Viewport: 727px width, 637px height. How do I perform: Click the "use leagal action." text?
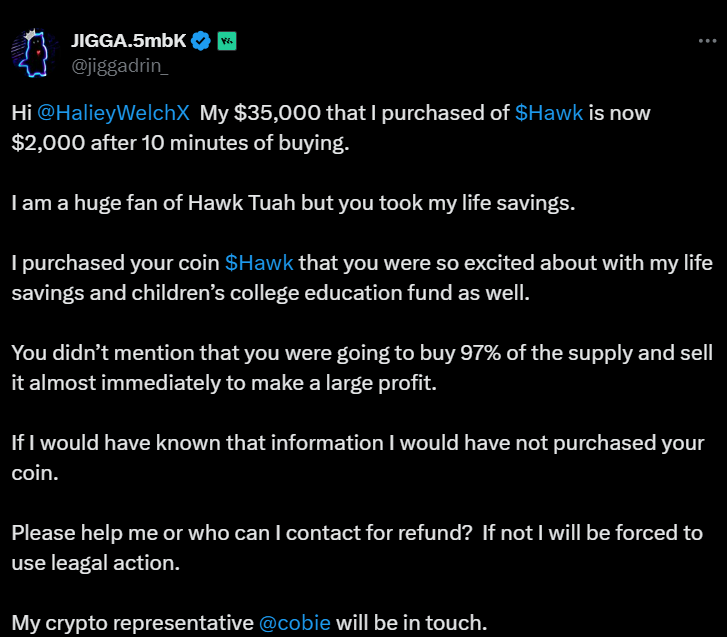click(x=96, y=563)
